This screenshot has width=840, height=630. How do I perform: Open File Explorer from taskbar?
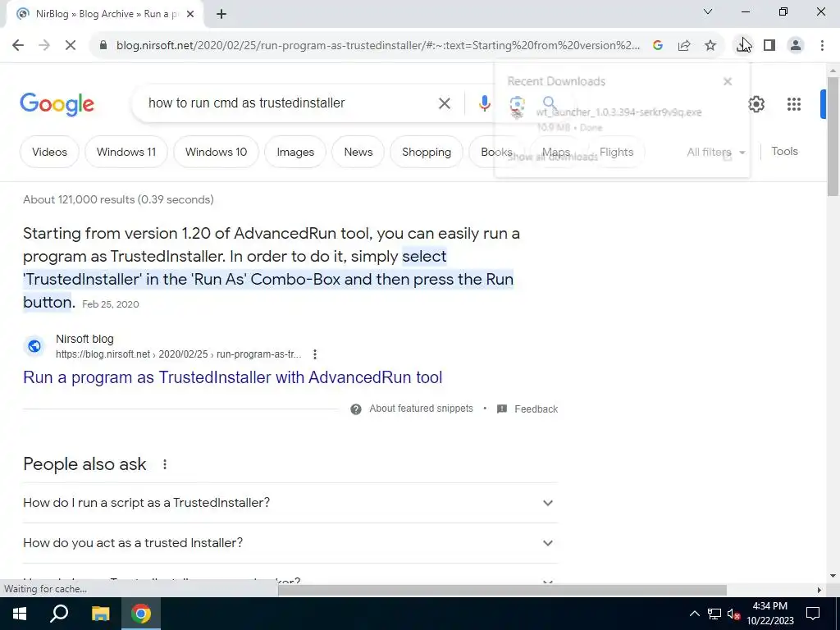coord(100,614)
